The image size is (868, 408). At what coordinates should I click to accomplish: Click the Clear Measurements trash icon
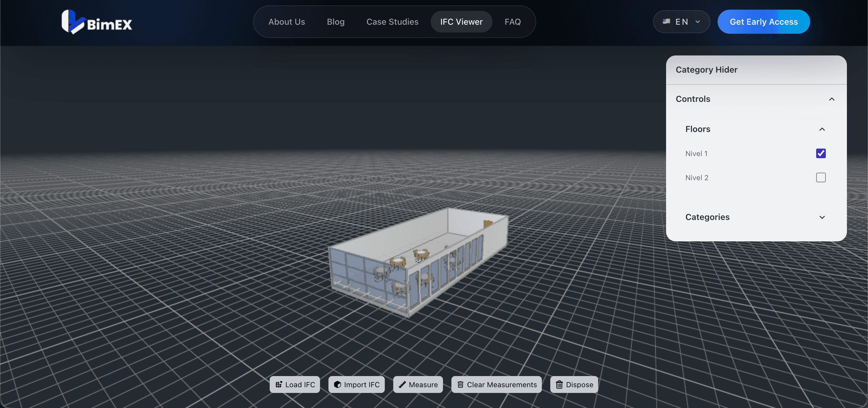[x=460, y=384]
